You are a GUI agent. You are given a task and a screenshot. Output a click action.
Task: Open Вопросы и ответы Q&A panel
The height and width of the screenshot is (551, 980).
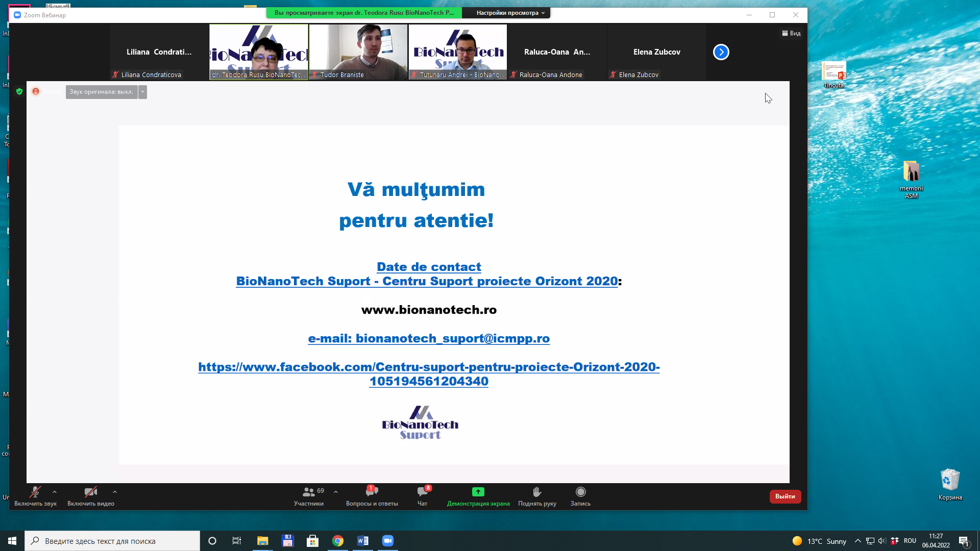point(372,496)
